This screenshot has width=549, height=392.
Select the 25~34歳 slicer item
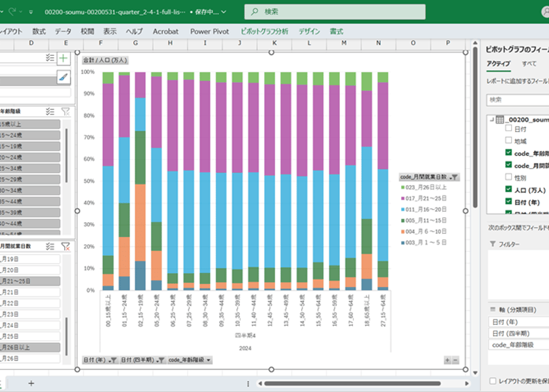30,168
